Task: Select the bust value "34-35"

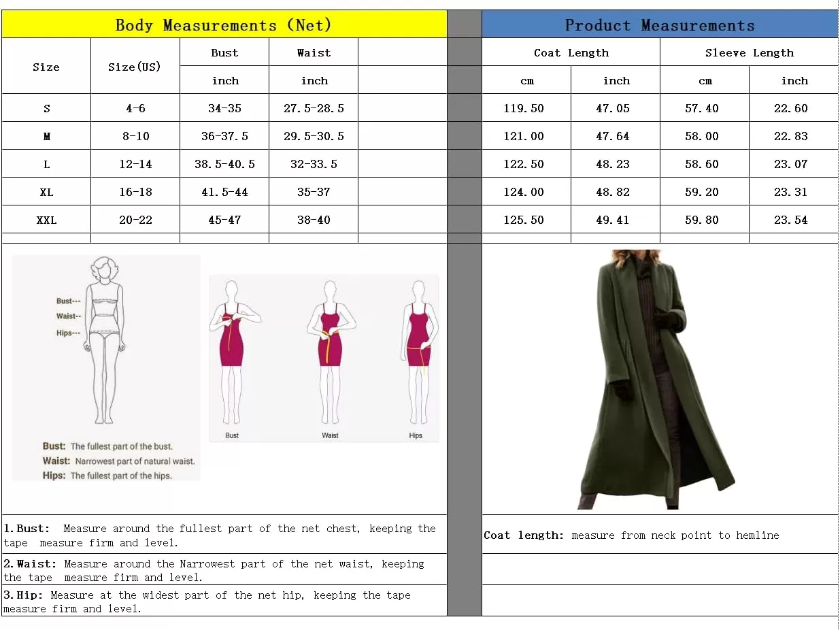Action: 224,108
